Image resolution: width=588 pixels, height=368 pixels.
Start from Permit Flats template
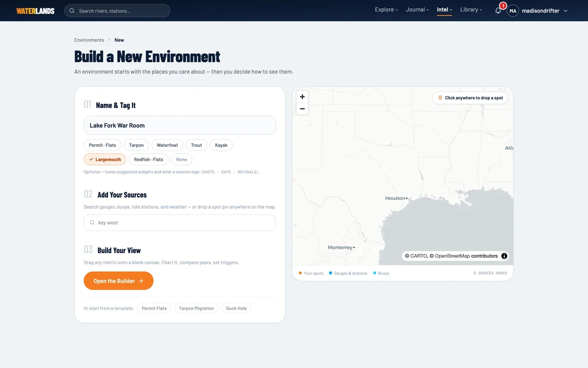coord(154,309)
